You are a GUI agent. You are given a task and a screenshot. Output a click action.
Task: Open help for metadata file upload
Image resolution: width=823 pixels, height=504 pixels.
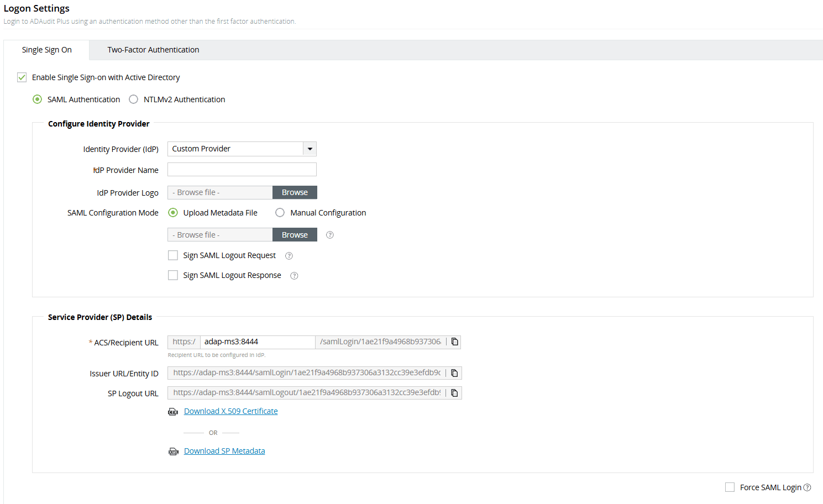[330, 235]
